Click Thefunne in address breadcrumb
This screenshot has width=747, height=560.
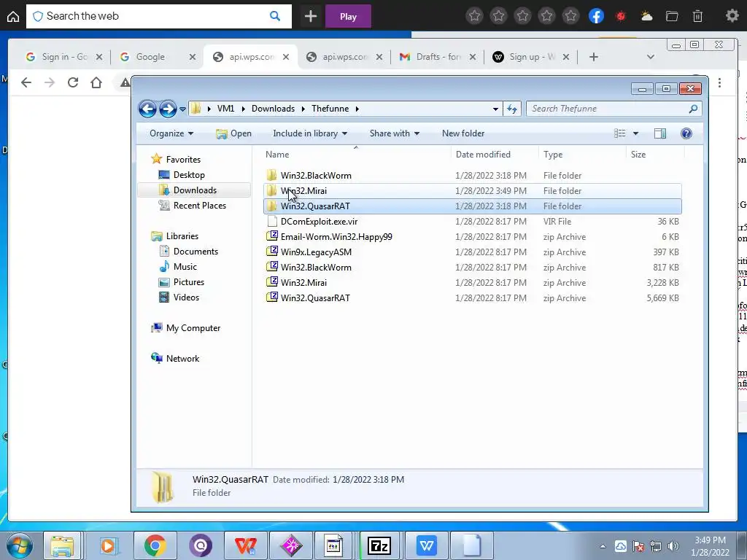[330, 109]
